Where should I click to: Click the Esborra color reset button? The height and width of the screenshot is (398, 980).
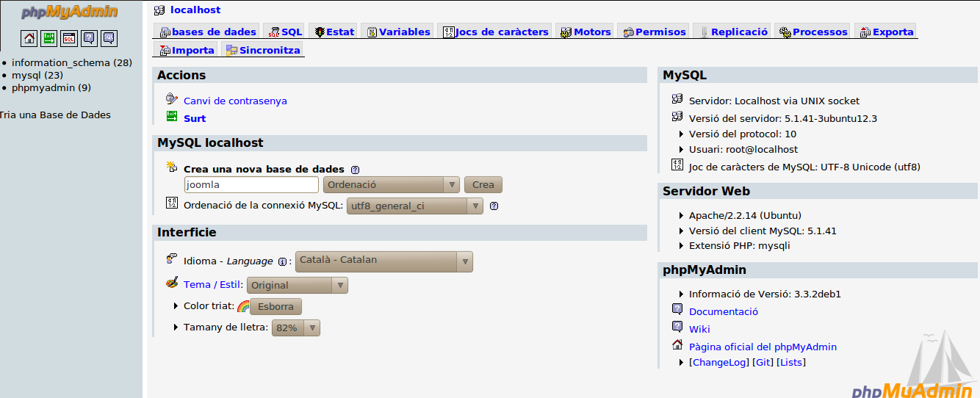(275, 307)
